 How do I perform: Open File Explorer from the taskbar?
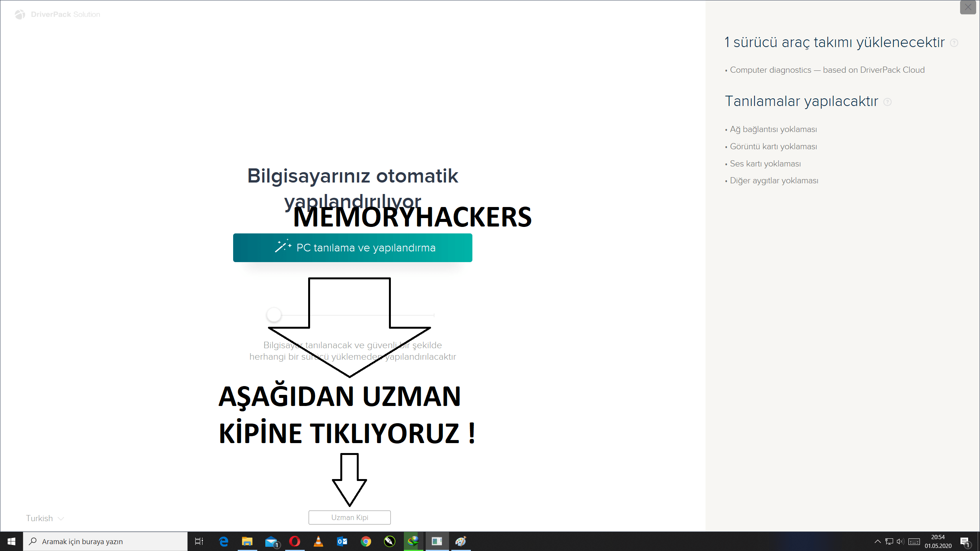247,541
